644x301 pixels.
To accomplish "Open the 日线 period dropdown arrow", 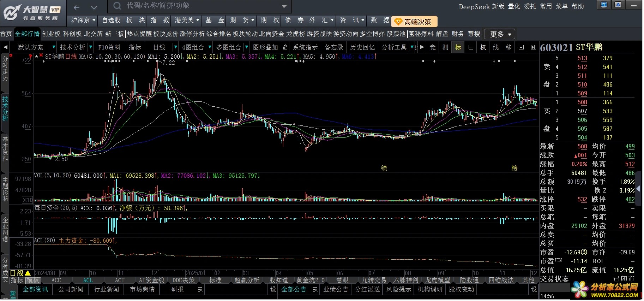I will pos(175,47).
